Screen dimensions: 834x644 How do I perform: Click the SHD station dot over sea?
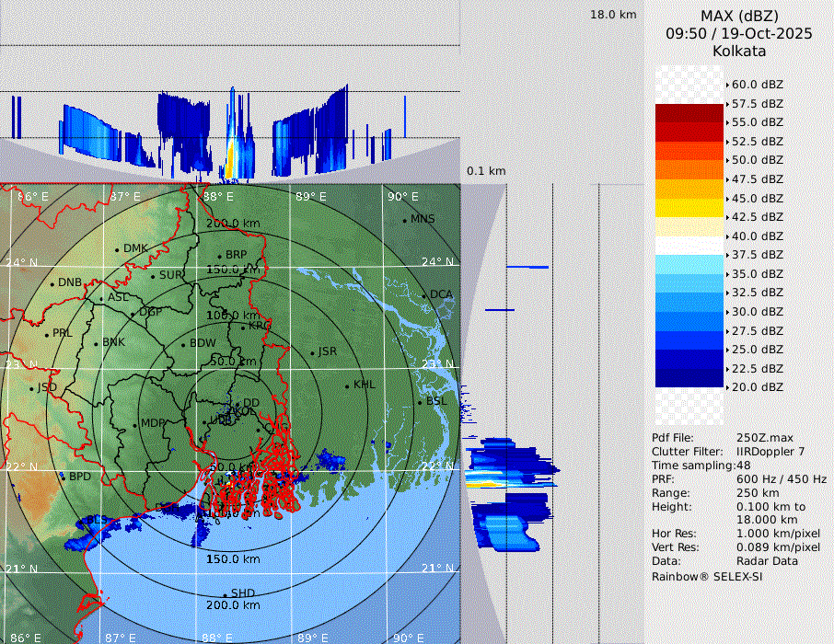[x=225, y=594]
